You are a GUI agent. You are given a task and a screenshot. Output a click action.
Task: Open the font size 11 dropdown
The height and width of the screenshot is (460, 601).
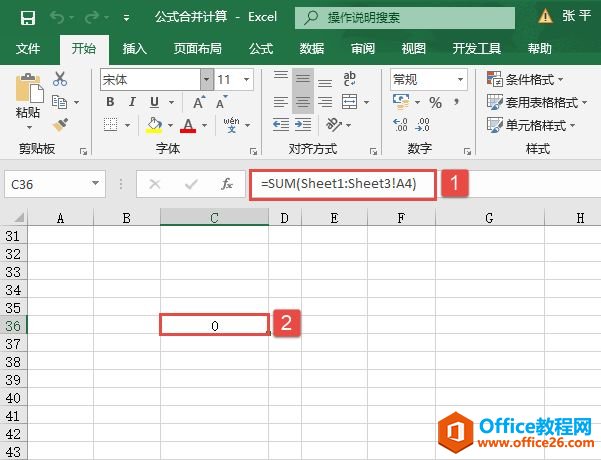click(x=246, y=80)
